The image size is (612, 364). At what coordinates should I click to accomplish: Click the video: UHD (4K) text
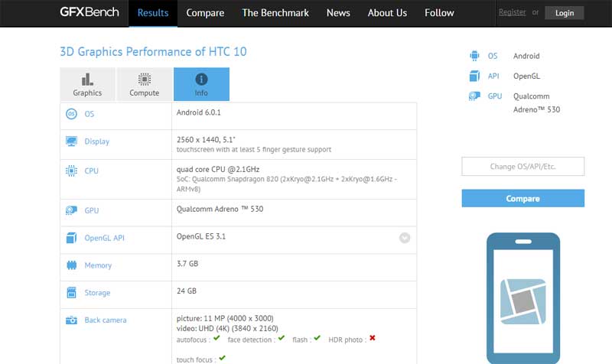(227, 329)
